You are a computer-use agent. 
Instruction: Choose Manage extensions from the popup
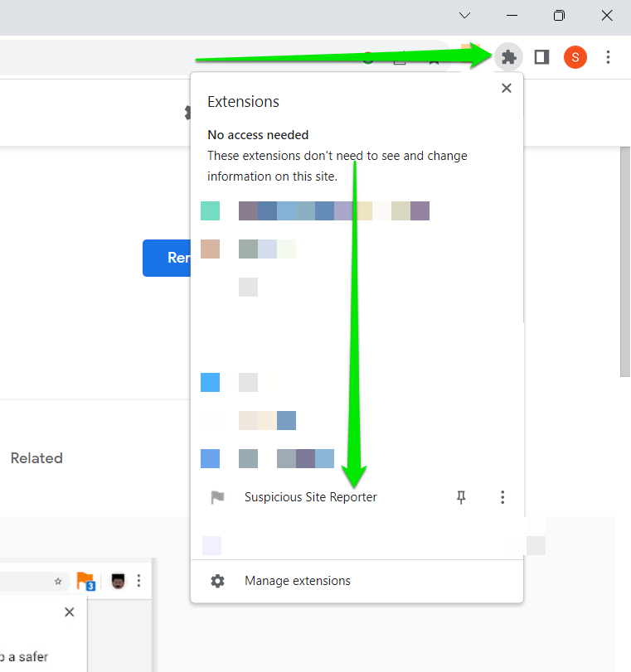(x=297, y=581)
